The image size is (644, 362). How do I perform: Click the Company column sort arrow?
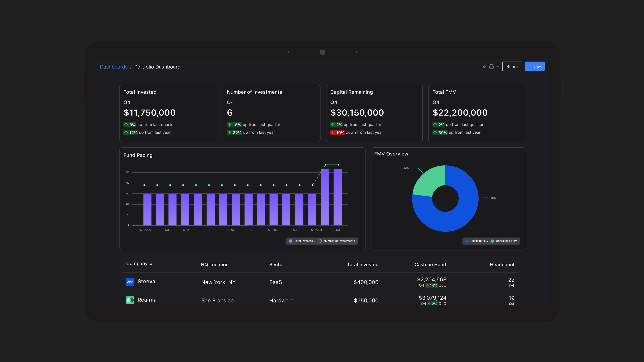pos(151,264)
